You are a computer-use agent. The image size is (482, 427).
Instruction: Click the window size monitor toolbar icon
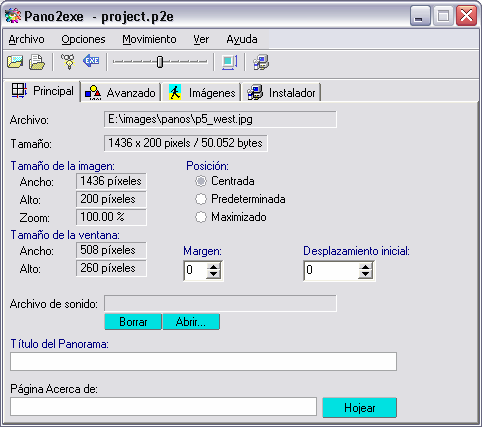229,62
